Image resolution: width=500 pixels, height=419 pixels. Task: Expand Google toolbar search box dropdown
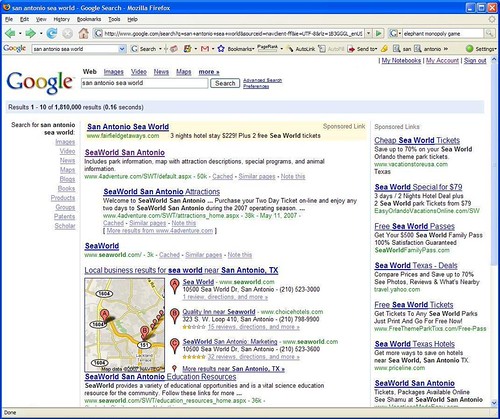click(x=122, y=49)
